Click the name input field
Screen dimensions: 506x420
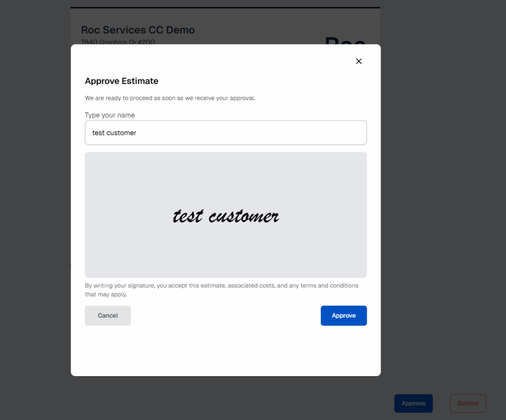[226, 132]
